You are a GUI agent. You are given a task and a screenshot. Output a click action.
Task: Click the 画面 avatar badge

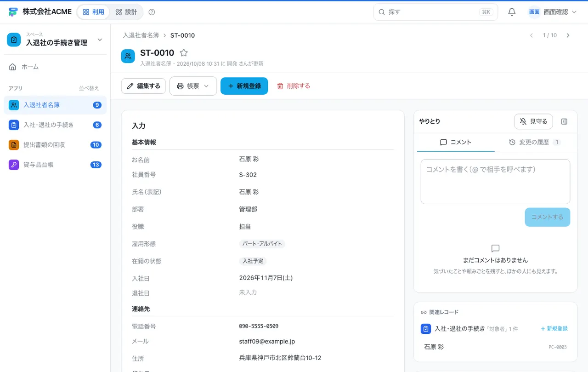click(x=534, y=12)
